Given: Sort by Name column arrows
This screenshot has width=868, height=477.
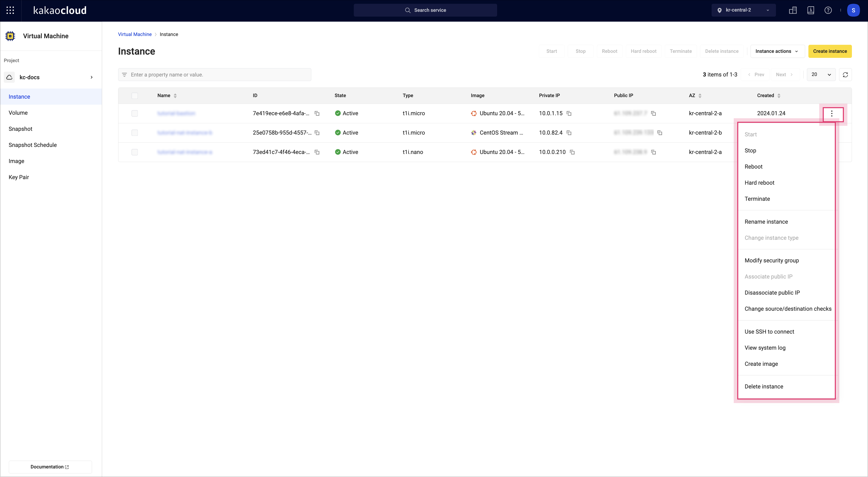Looking at the screenshot, I should 175,96.
